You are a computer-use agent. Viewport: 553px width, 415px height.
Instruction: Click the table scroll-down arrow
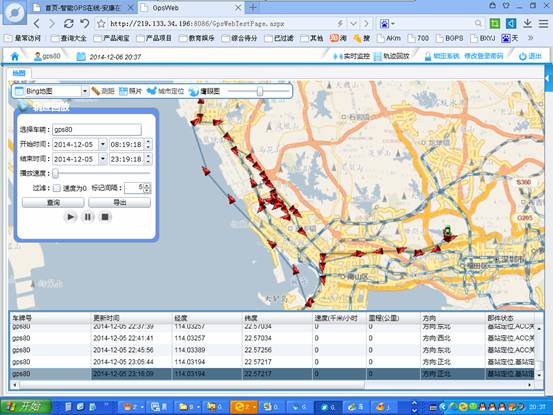click(540, 375)
